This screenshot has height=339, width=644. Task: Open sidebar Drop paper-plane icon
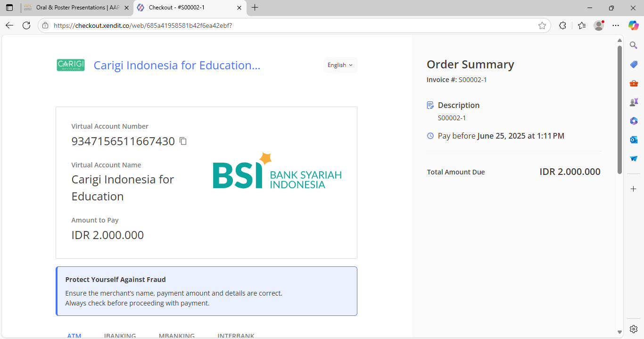(x=634, y=158)
